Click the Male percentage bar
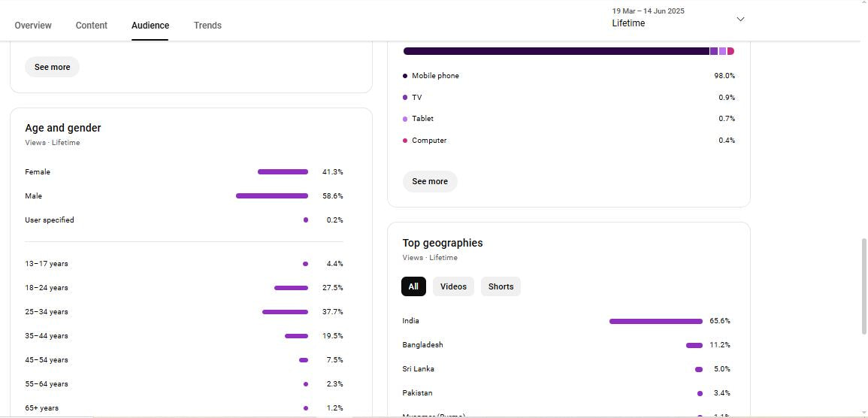Image resolution: width=868 pixels, height=418 pixels. click(x=271, y=196)
